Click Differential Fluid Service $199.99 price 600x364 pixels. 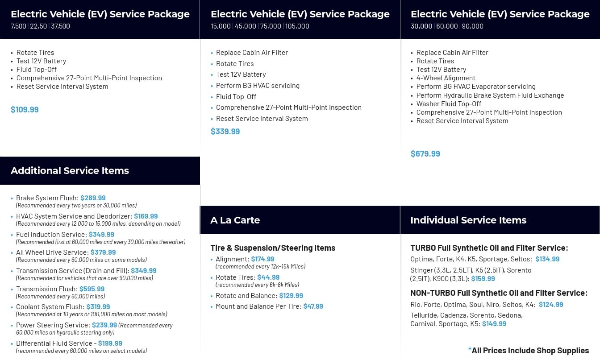pyautogui.click(x=110, y=343)
